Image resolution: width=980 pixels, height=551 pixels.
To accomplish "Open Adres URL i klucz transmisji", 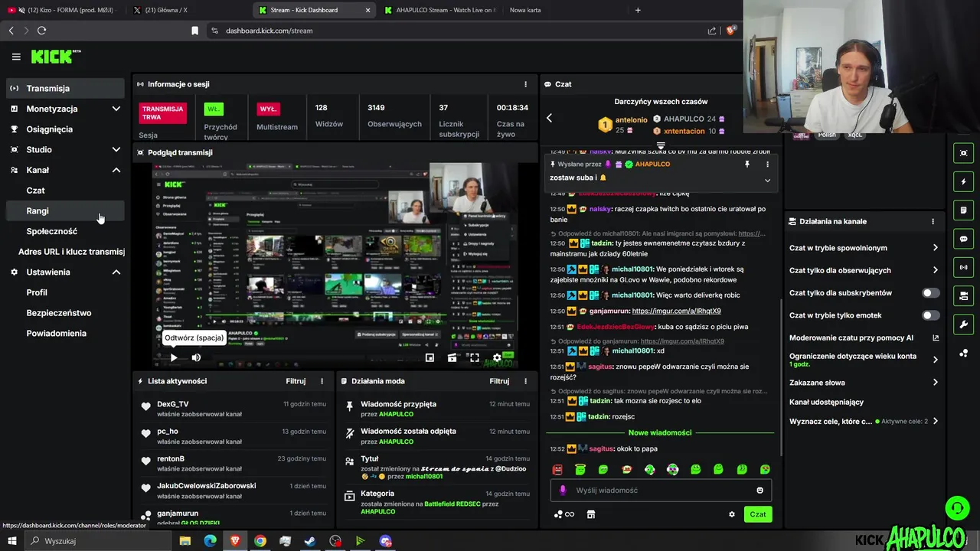I will click(71, 252).
